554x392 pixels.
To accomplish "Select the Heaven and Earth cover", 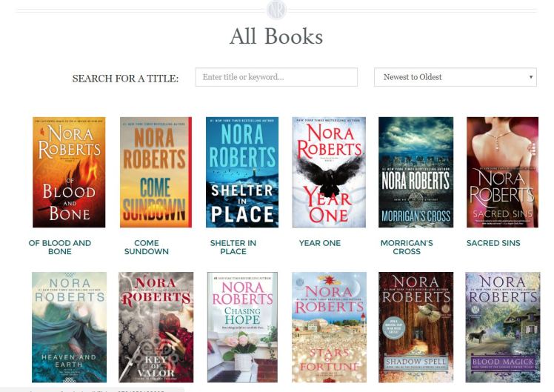I will 70,328.
